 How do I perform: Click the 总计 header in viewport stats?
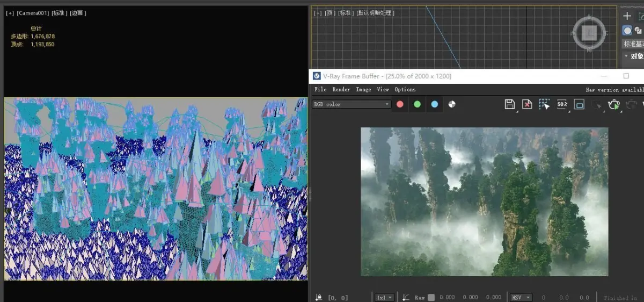[x=36, y=28]
